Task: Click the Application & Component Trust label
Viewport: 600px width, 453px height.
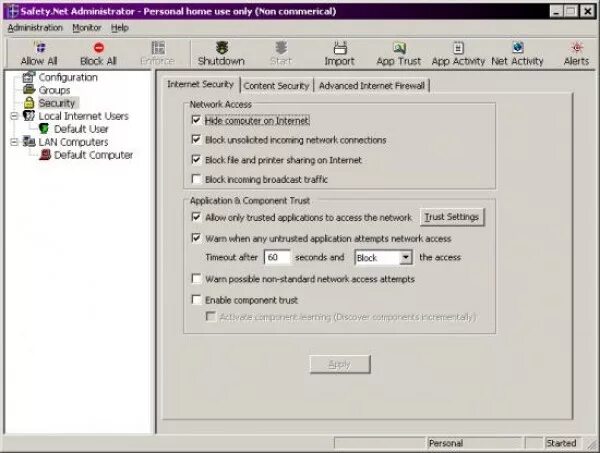Action: [x=250, y=200]
